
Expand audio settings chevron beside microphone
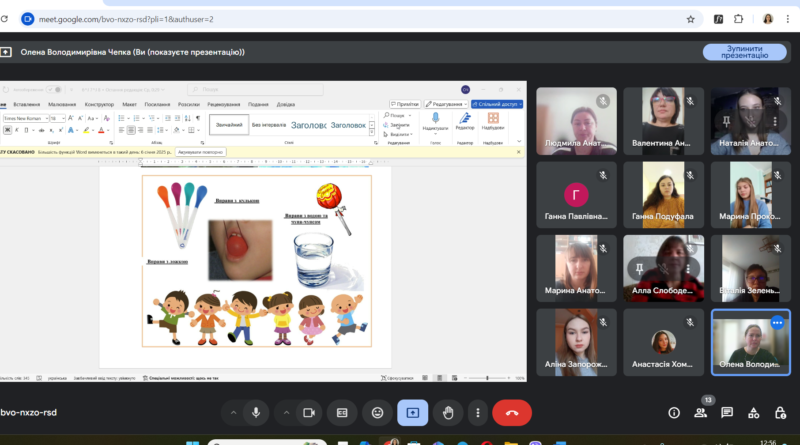[x=233, y=413]
